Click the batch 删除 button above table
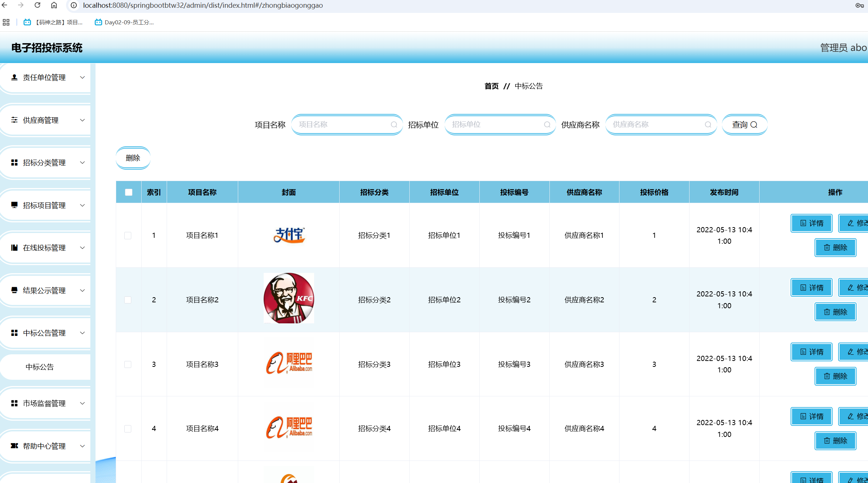The width and height of the screenshot is (868, 483). click(x=133, y=158)
